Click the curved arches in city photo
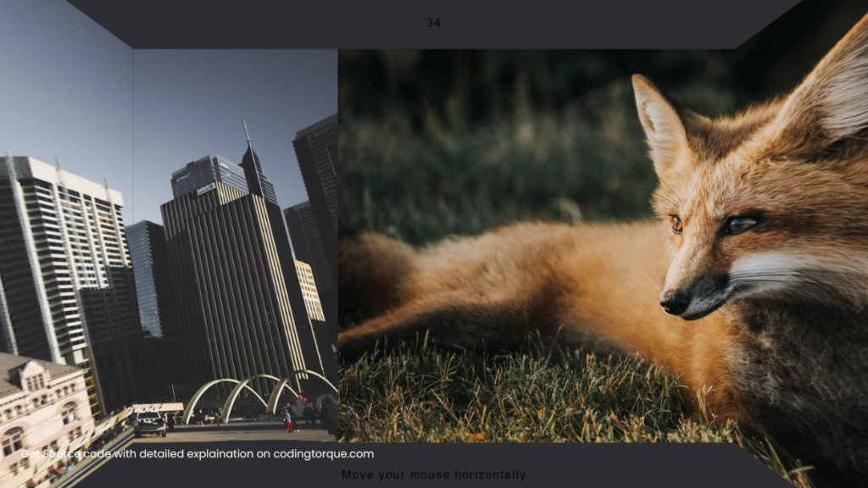The height and width of the screenshot is (488, 868). [259, 395]
